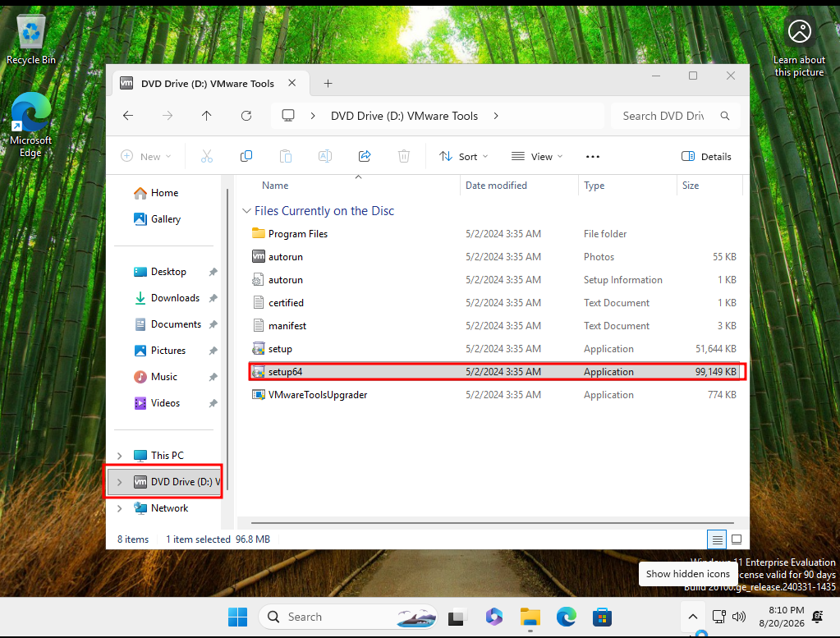
Task: Open Microsoft Store from taskbar
Action: [x=602, y=617]
